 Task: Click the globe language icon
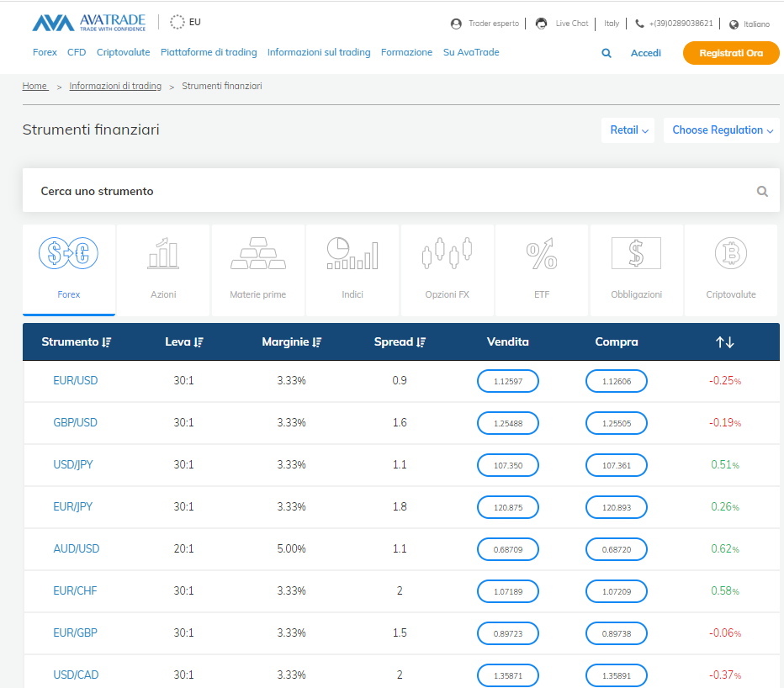pyautogui.click(x=734, y=24)
